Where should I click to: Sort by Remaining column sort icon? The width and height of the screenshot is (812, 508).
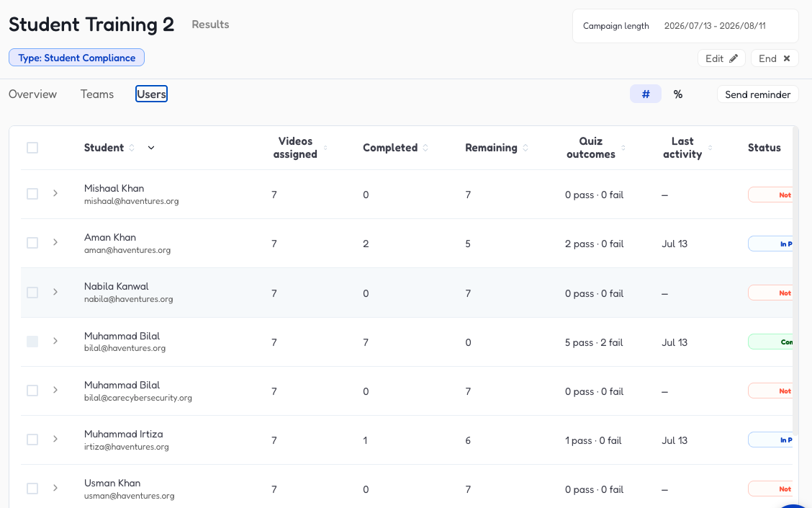pos(525,148)
